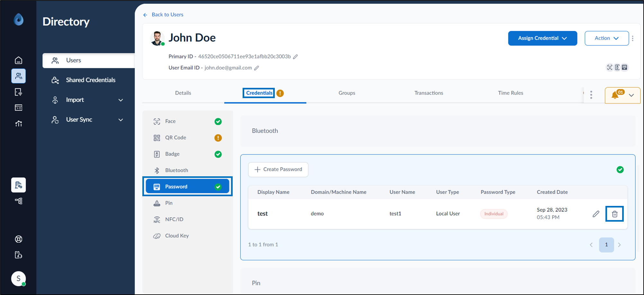
Task: Select Cloud Key credential type
Action: 188,236
